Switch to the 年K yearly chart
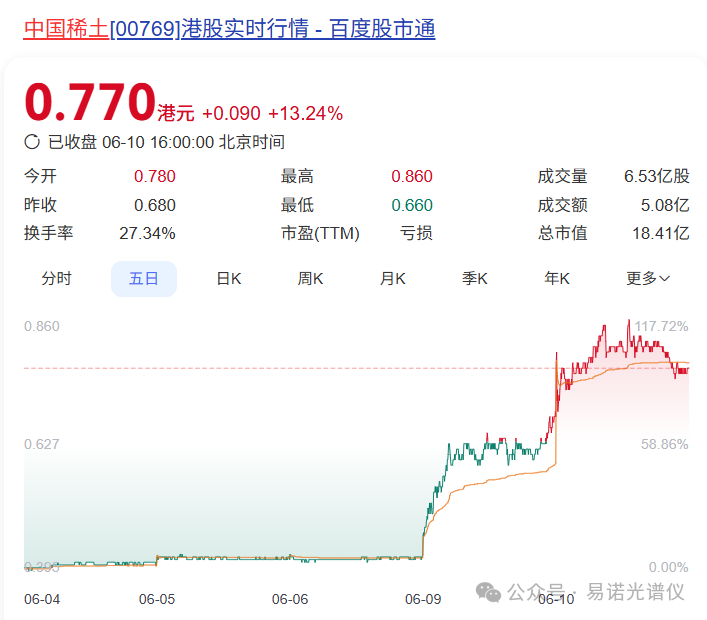This screenshot has width=707, height=620. coord(557,279)
